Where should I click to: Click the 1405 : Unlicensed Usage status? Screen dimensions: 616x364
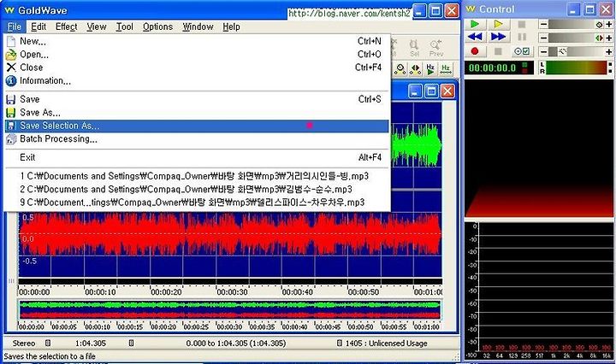(x=386, y=343)
